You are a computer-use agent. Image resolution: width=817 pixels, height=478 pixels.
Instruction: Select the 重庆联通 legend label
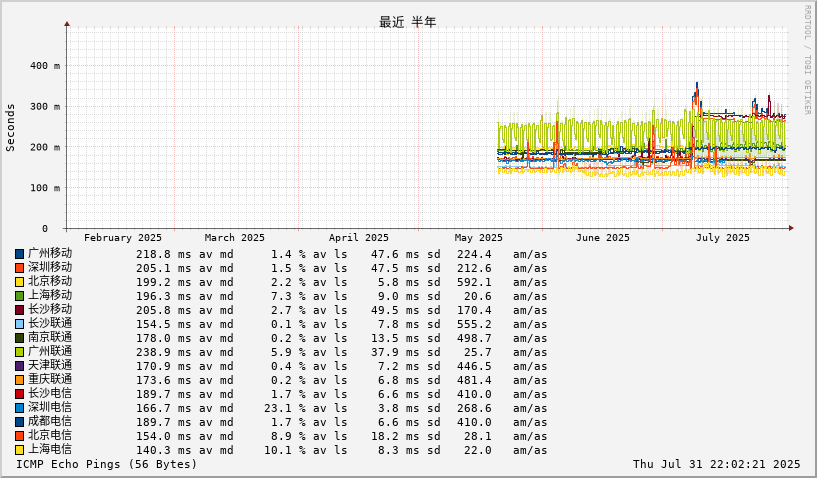coord(50,380)
